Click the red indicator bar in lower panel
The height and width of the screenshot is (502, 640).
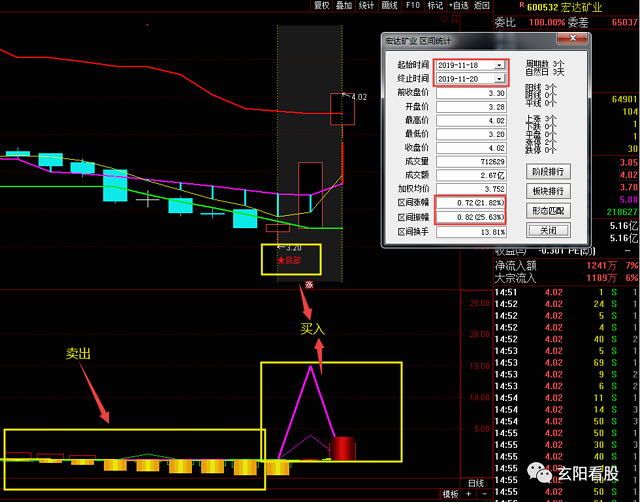coord(342,449)
